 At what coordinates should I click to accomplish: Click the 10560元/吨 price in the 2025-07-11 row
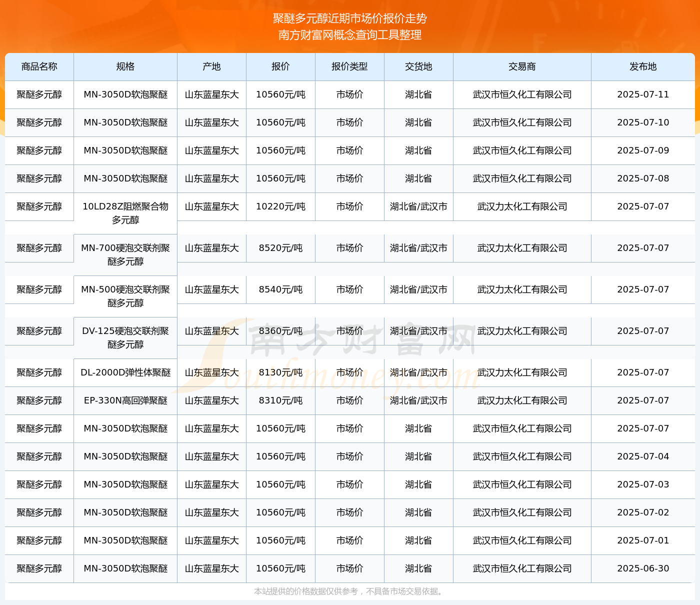tap(281, 94)
